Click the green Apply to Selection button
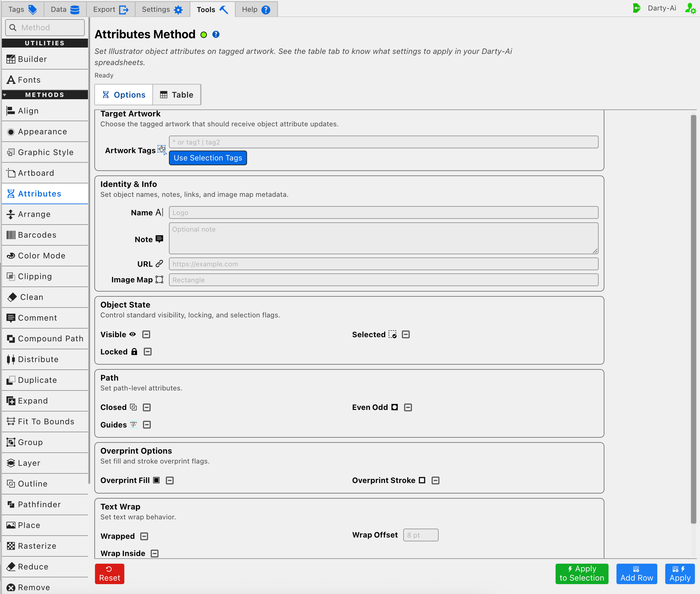Image resolution: width=700 pixels, height=594 pixels. tap(582, 574)
